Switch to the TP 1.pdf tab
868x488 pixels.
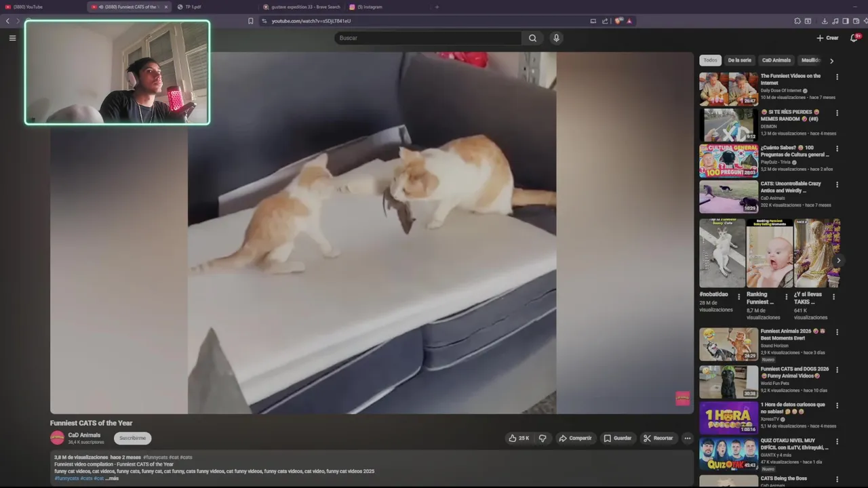[x=214, y=7]
